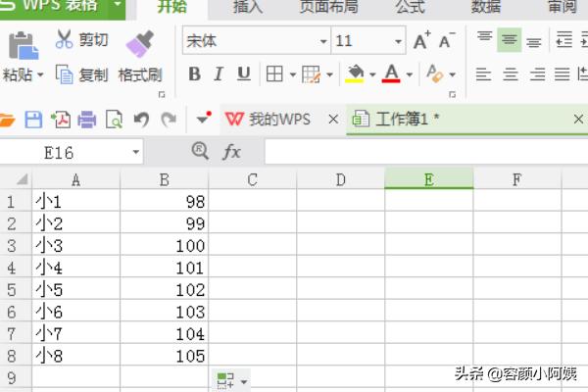Screen dimensions: 588x392
Task: Open the quick access customize arrow
Action: (x=204, y=118)
